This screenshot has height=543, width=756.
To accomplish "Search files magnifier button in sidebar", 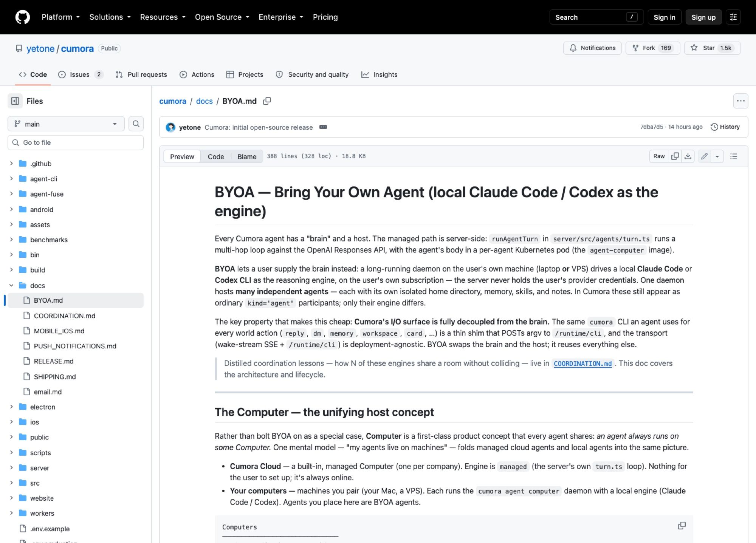I will tap(136, 124).
